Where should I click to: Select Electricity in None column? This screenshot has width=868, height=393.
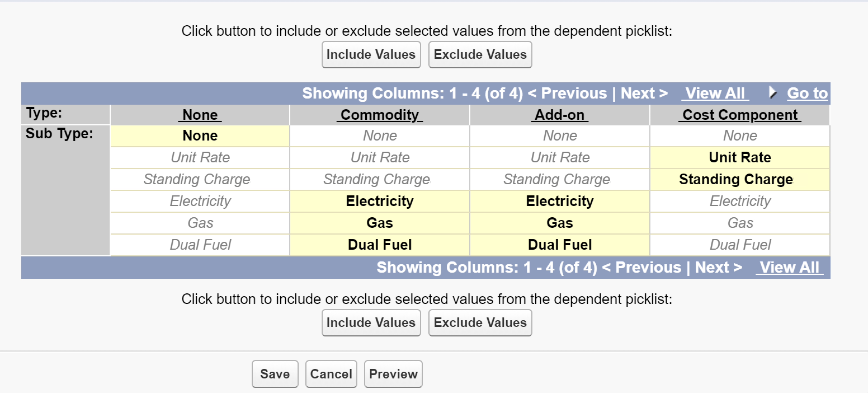pos(200,201)
